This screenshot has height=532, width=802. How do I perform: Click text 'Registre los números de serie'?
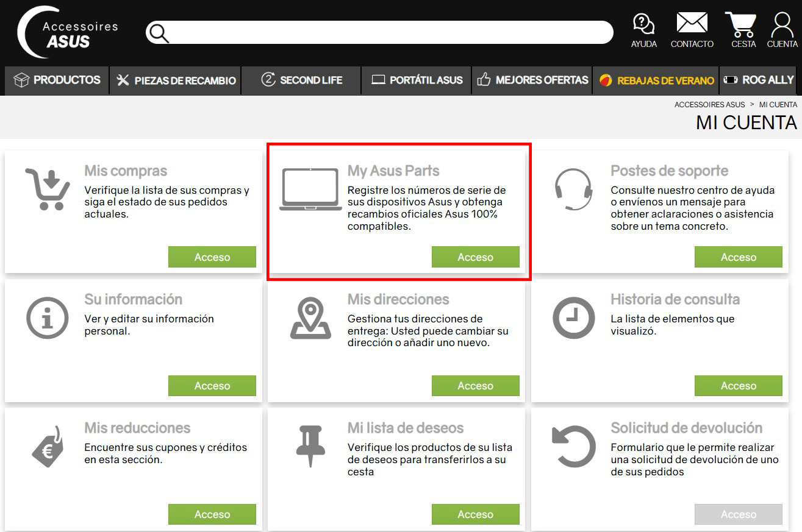[427, 190]
